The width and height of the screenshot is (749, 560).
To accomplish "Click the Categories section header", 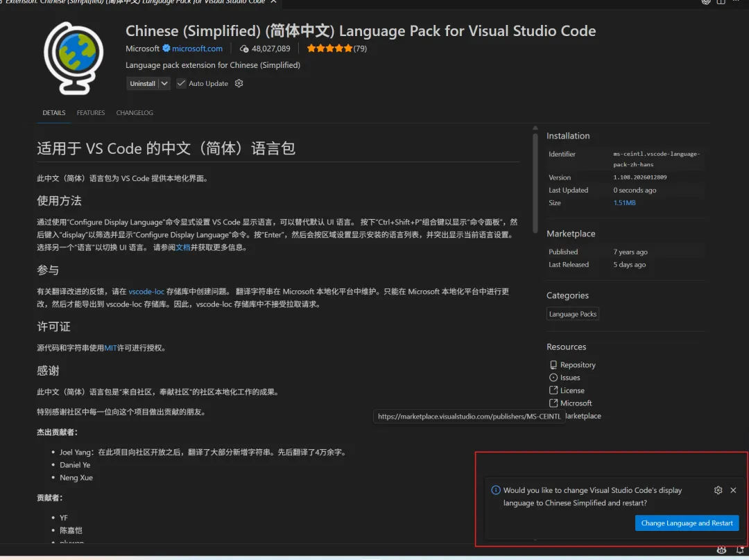I will [x=567, y=295].
